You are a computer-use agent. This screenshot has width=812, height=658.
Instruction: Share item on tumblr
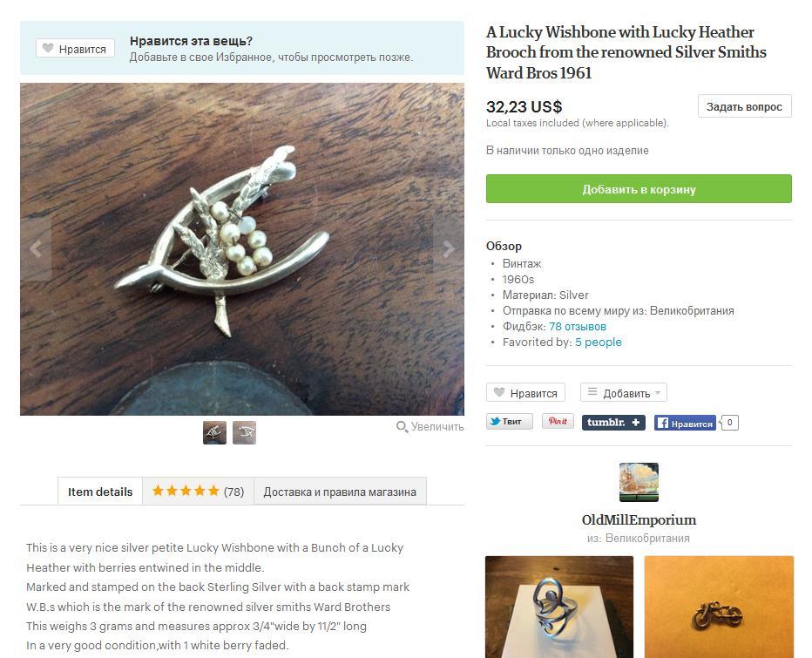click(613, 423)
